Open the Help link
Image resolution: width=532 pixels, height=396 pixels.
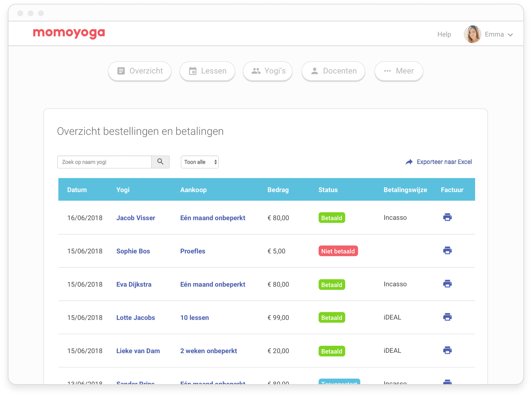point(444,34)
